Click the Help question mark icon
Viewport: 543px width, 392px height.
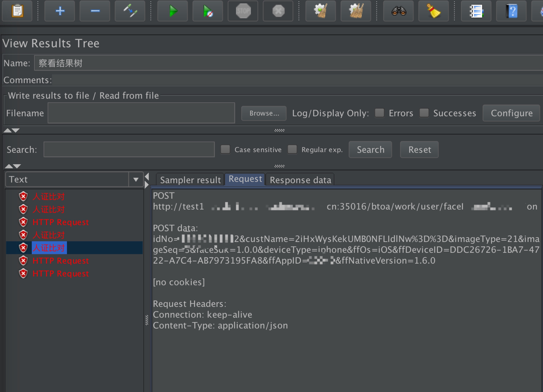coord(511,11)
